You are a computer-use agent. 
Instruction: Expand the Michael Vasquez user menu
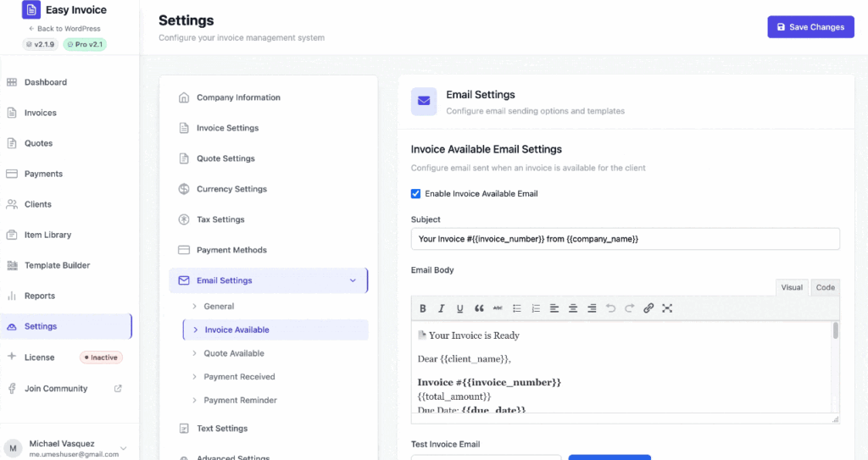point(124,448)
